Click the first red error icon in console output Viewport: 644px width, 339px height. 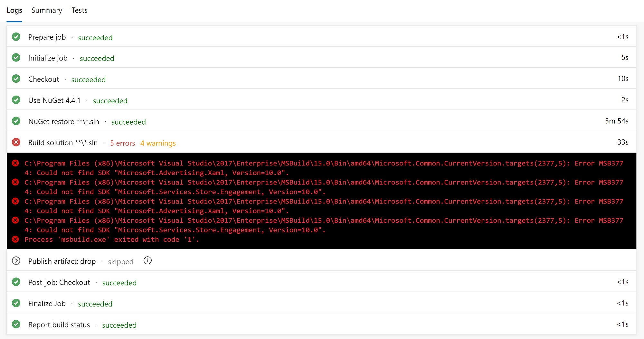(x=15, y=163)
